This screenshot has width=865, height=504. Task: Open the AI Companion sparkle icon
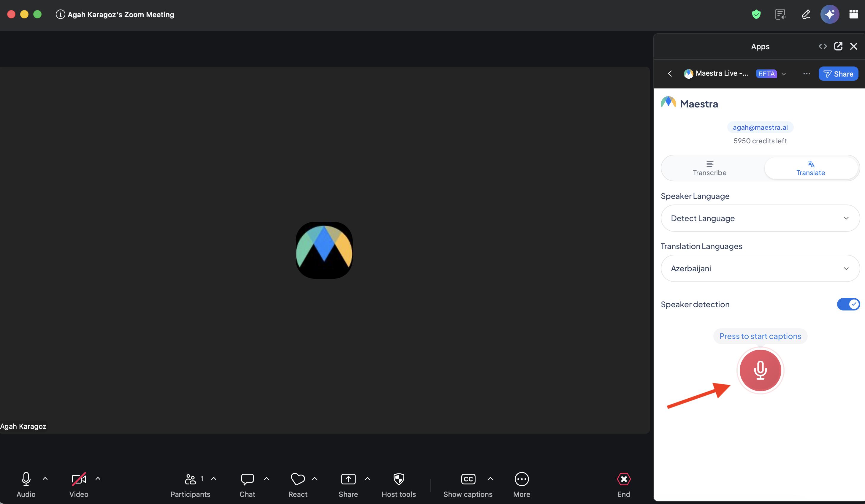(830, 15)
